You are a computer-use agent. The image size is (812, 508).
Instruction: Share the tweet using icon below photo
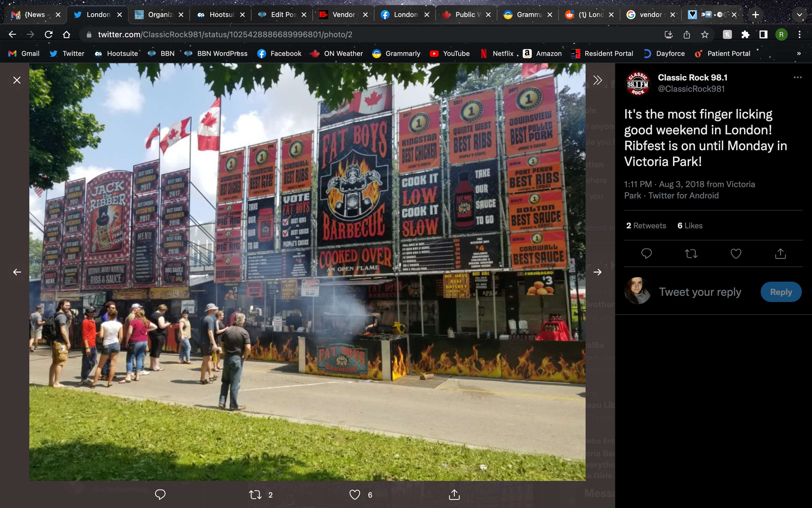pos(454,494)
